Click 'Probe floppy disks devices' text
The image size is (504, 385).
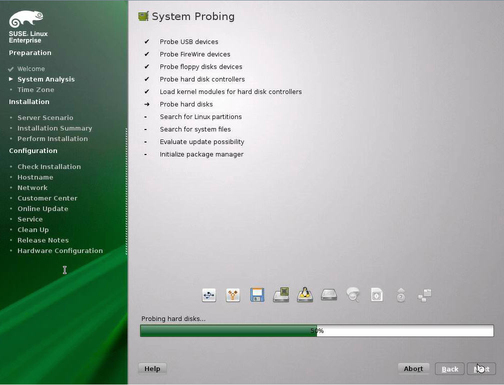201,67
